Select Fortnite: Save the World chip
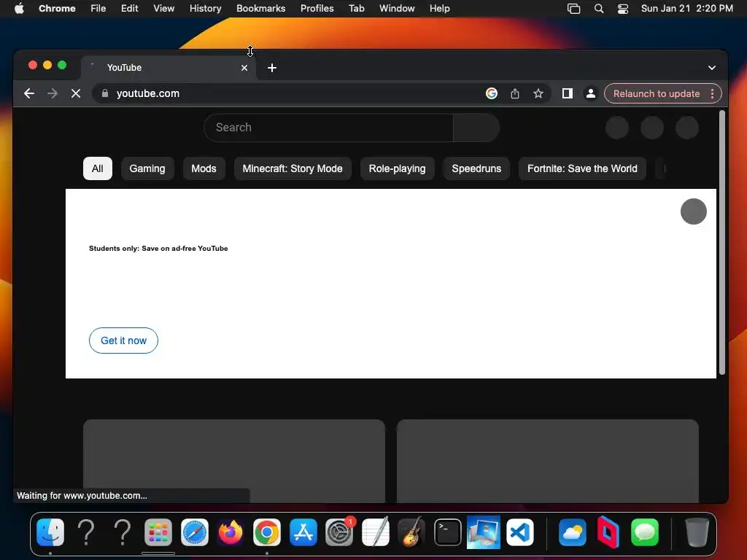This screenshot has width=747, height=560. click(x=582, y=168)
